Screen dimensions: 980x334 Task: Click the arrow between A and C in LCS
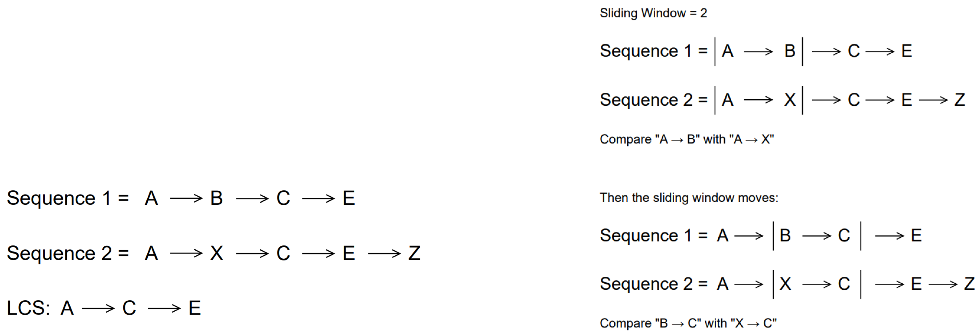tap(98, 308)
